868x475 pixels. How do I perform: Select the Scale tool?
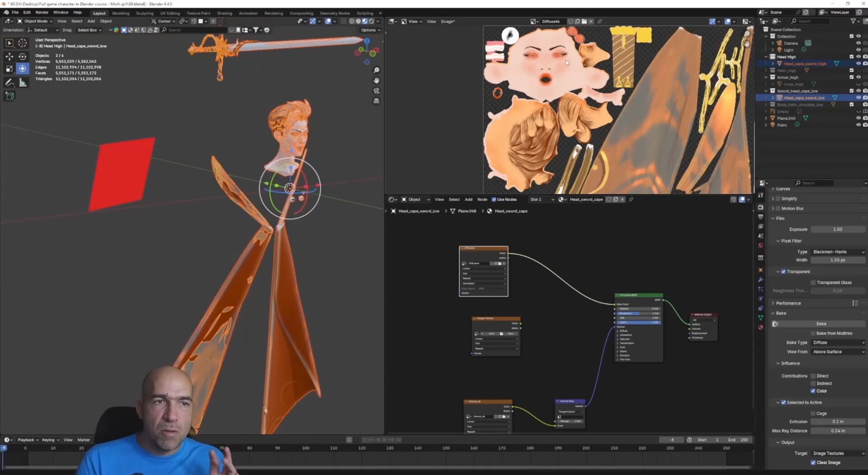coord(9,69)
